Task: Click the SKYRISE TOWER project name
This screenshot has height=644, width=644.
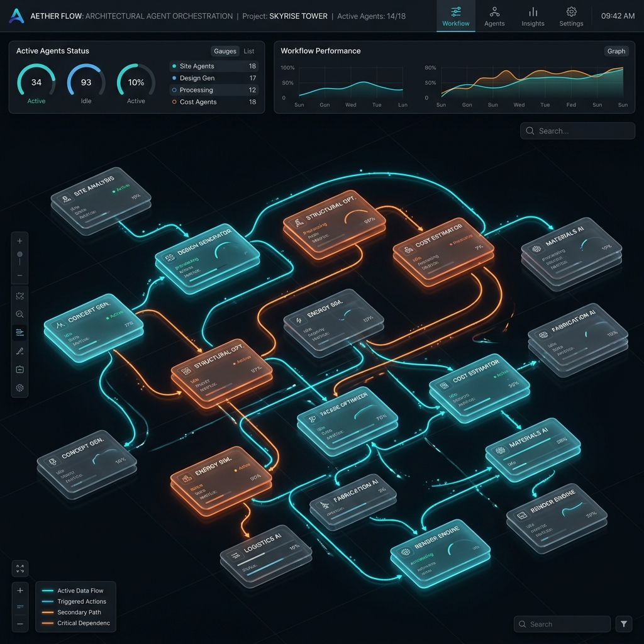Action: (298, 16)
